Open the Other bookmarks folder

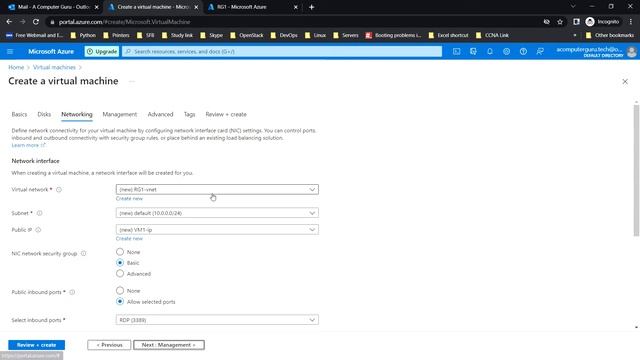coord(610,35)
